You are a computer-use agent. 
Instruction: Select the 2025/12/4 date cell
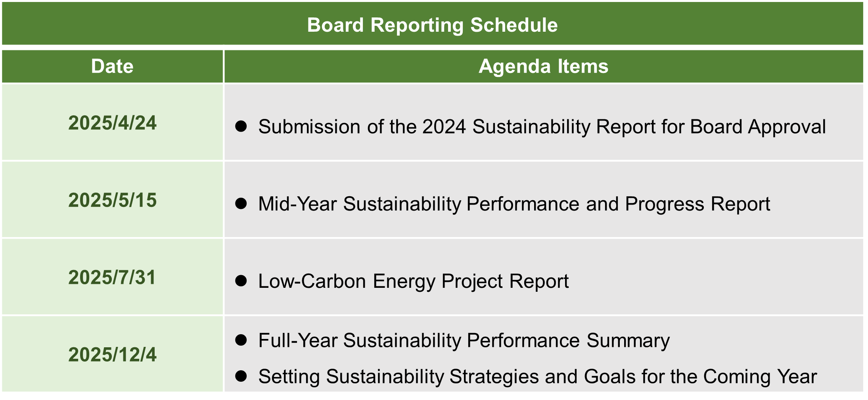click(112, 354)
